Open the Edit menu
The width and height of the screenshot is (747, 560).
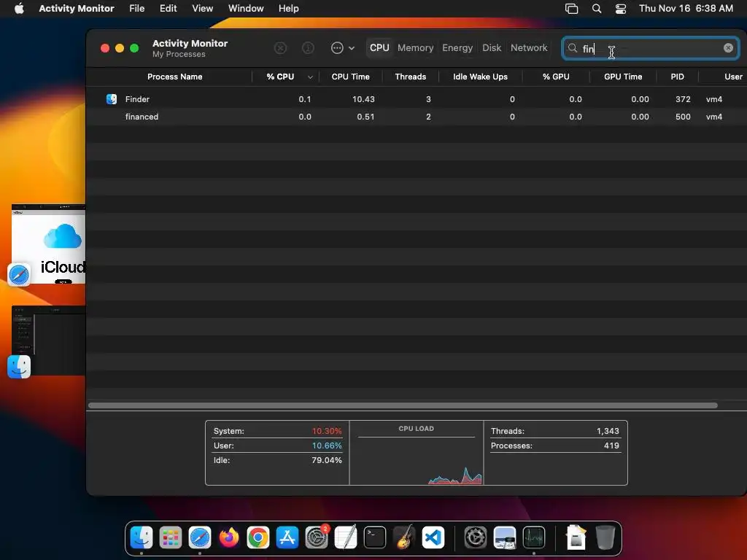pos(169,8)
